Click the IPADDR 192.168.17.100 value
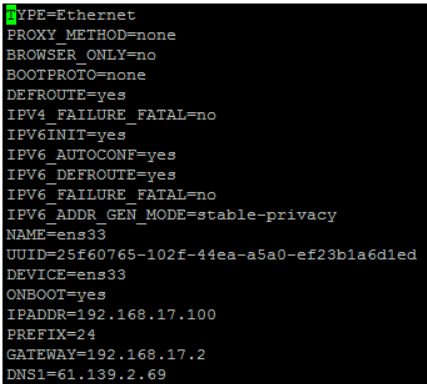The height and width of the screenshot is (384, 427). click(146, 315)
